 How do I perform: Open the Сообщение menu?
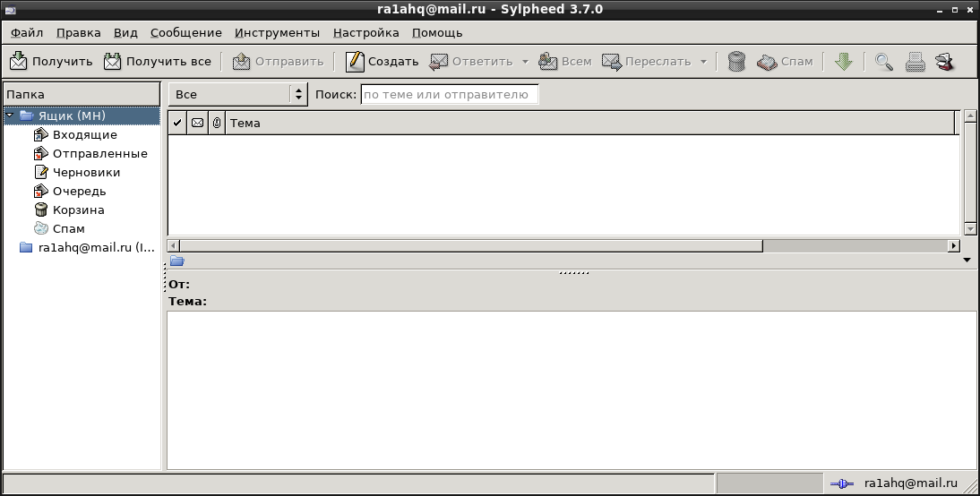pos(186,32)
